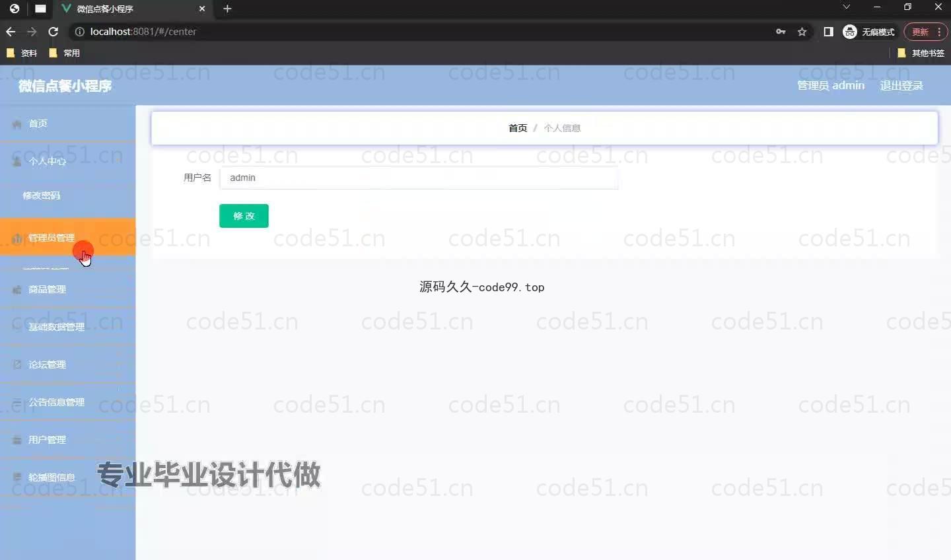Image resolution: width=951 pixels, height=560 pixels.
Task: Open the 常用 bookmark folder
Action: [64, 53]
